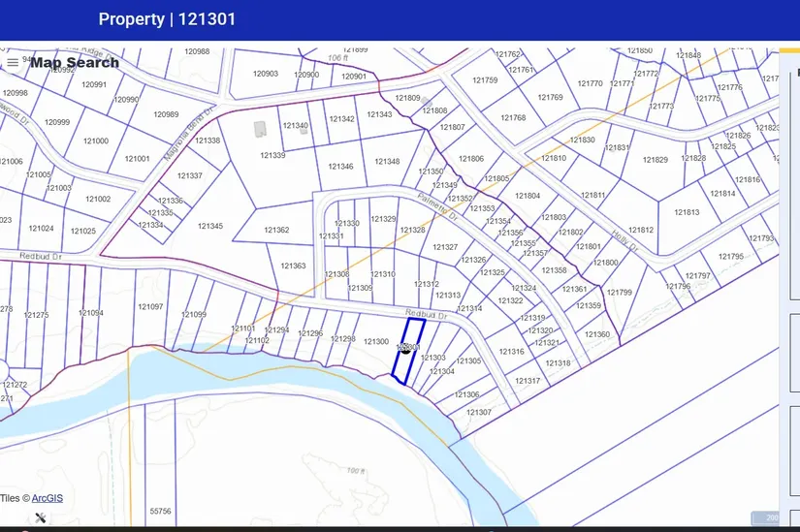
Task: Click parcel 121768 on the map
Action: (513, 118)
